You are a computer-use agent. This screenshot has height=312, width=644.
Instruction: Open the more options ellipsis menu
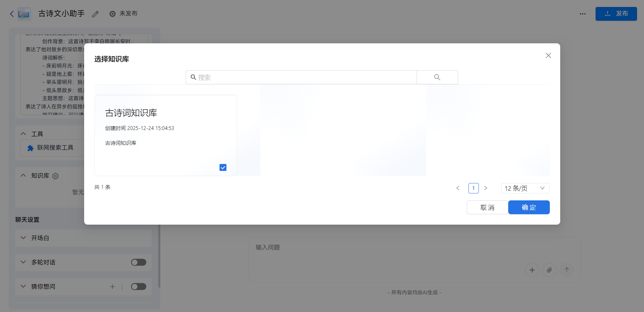(x=583, y=14)
